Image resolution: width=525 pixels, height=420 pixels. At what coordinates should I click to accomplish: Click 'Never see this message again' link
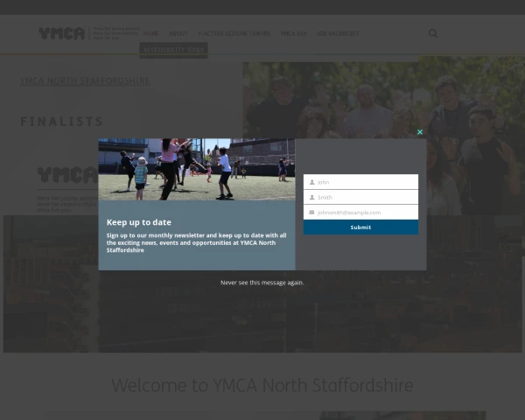pyautogui.click(x=262, y=283)
